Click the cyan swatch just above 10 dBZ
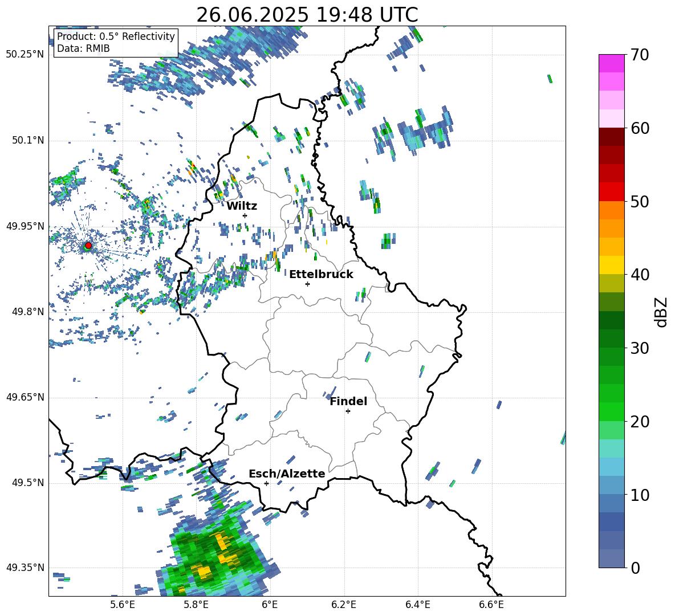The image size is (675, 616). click(x=612, y=486)
